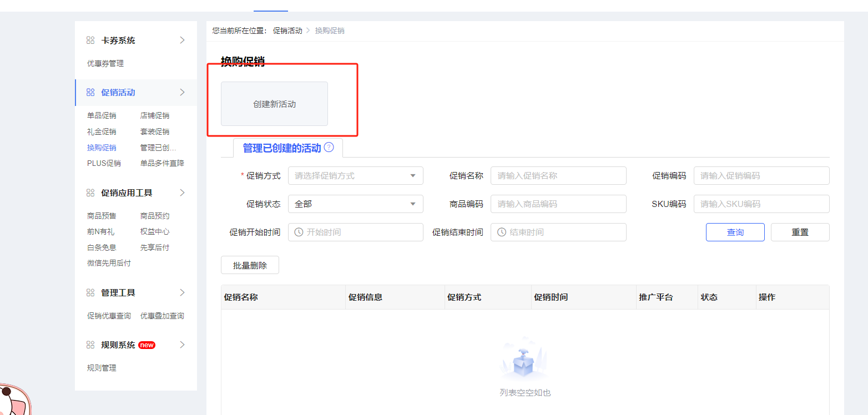Click the 规则系统 grid icon
Image resolution: width=868 pixels, height=415 pixels.
[x=90, y=345]
